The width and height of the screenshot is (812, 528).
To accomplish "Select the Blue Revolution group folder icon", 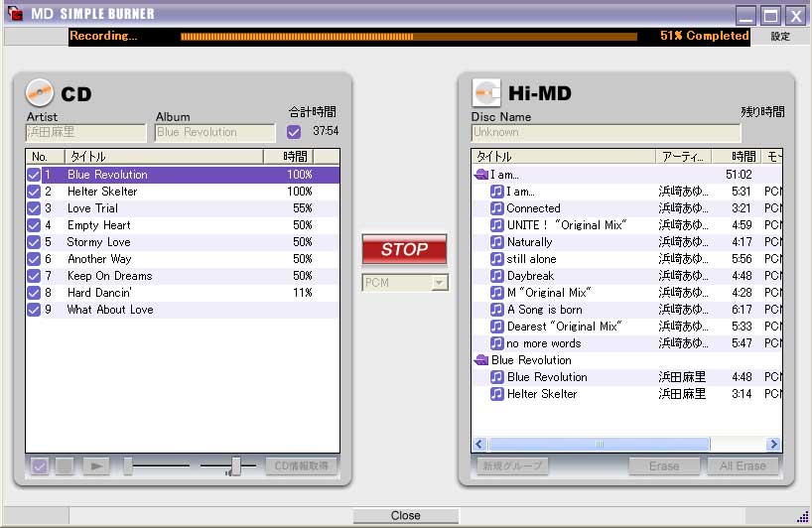I will pos(481,359).
